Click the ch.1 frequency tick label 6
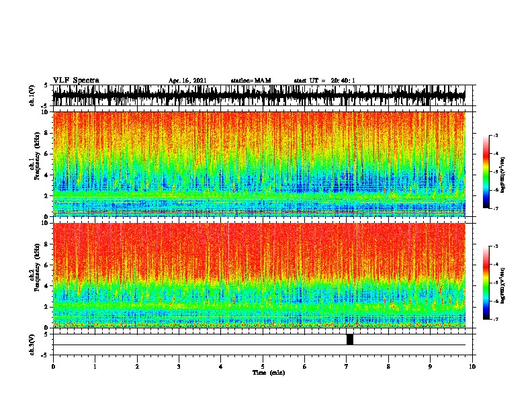The width and height of the screenshot is (532, 411). [47, 154]
